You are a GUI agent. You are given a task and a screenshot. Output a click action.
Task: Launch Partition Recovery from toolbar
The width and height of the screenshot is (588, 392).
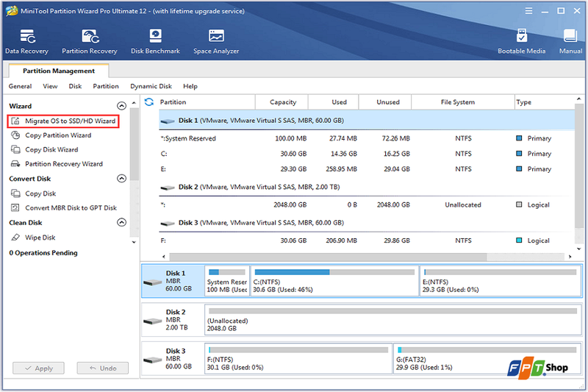click(x=89, y=41)
